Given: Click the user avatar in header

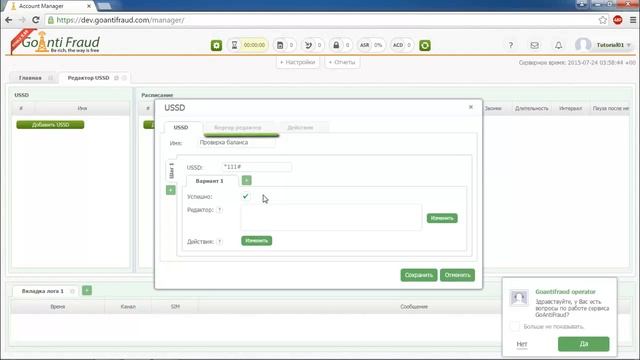Looking at the screenshot, I should pos(583,45).
